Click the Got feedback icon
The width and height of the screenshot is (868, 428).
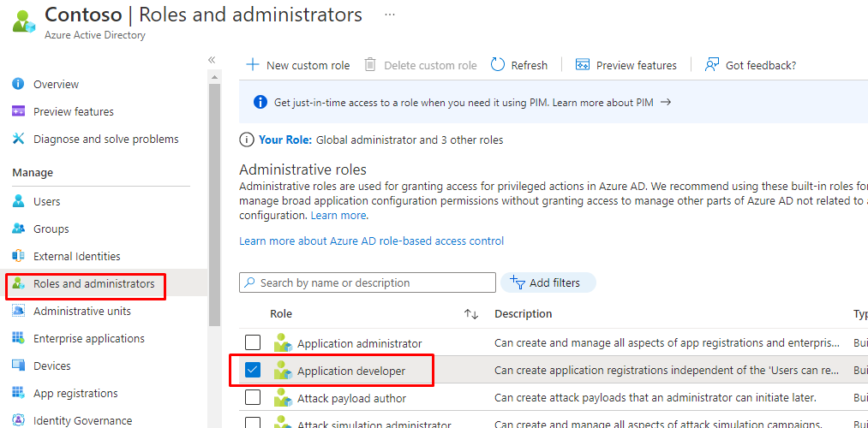(x=711, y=65)
